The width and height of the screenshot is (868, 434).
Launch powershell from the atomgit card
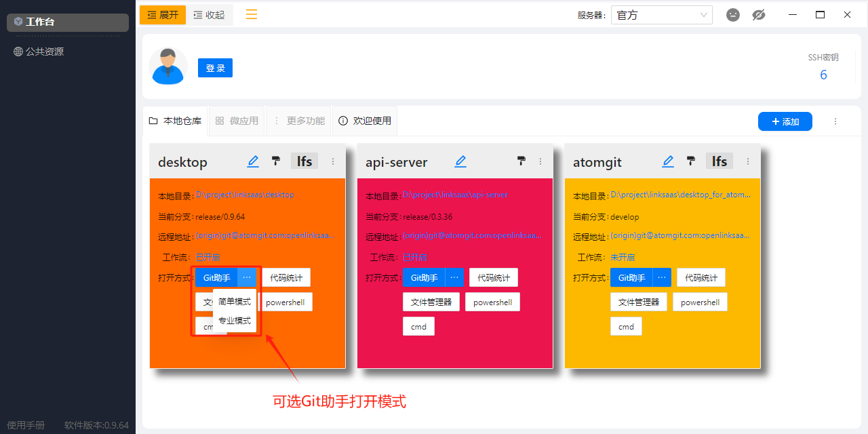coord(700,302)
